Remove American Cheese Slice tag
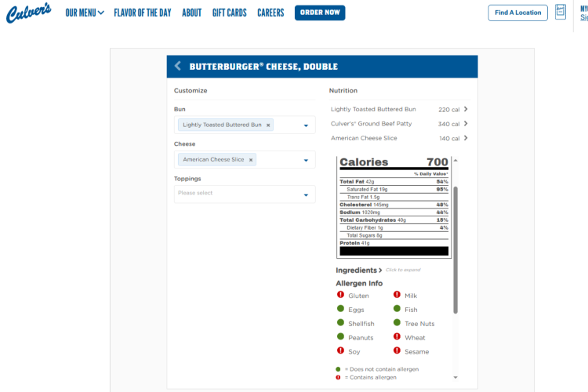The image size is (588, 392). (251, 160)
